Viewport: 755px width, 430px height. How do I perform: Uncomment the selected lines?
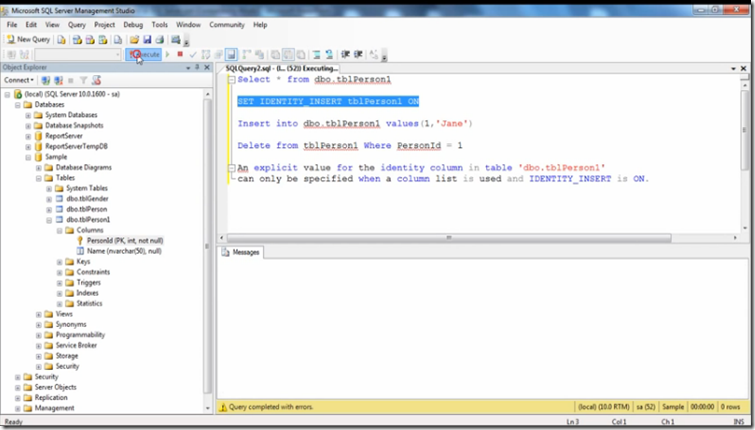click(x=329, y=54)
